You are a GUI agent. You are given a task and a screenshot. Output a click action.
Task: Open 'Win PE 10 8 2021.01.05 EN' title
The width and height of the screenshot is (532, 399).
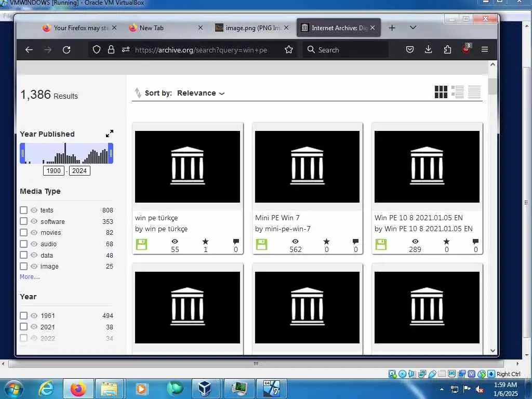[419, 218]
